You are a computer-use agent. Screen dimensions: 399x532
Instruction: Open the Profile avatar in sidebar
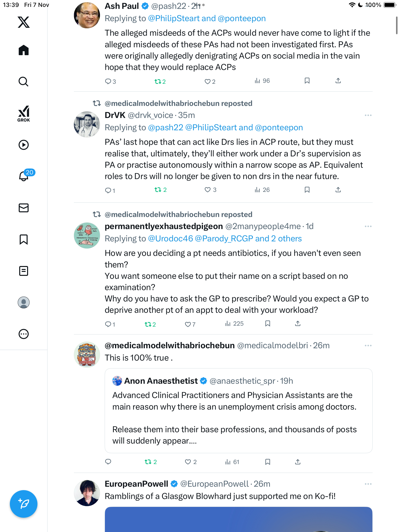tap(24, 302)
